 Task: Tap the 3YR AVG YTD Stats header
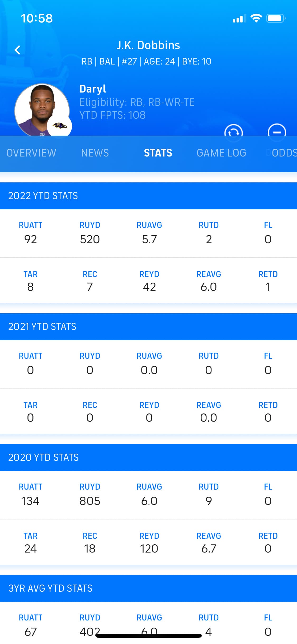click(x=50, y=588)
